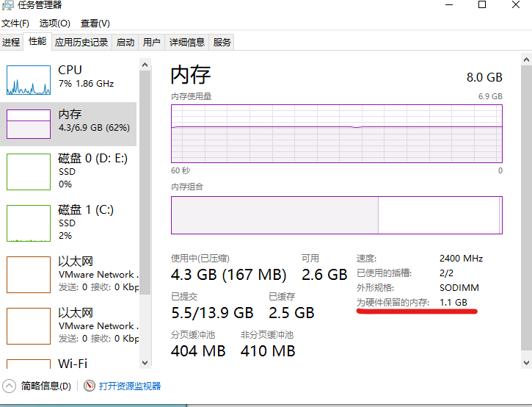Click the resource monitor icon
The image size is (532, 407).
point(90,386)
